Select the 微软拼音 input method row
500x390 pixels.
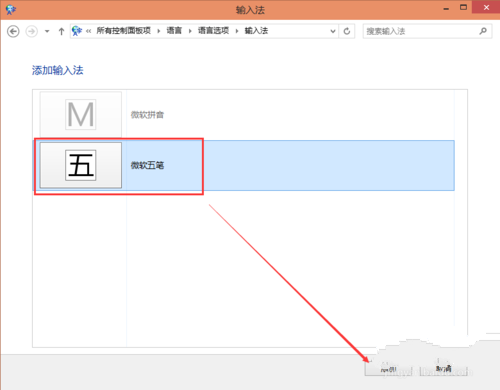(244, 115)
